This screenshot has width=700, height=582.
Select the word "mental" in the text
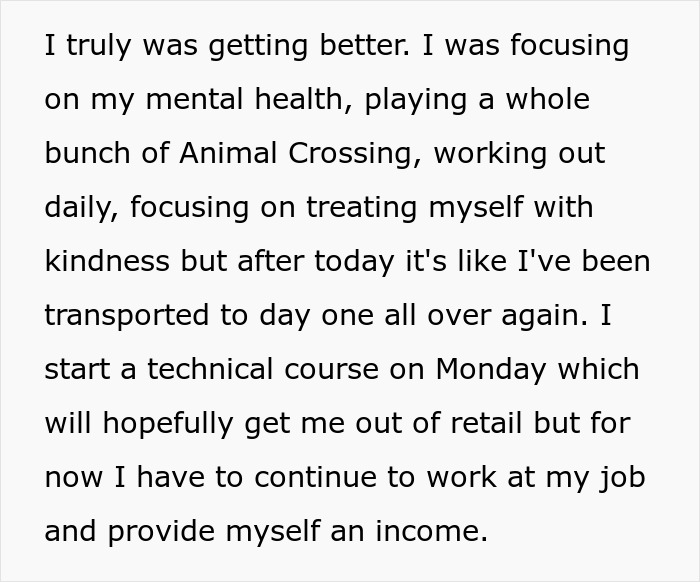tap(194, 99)
